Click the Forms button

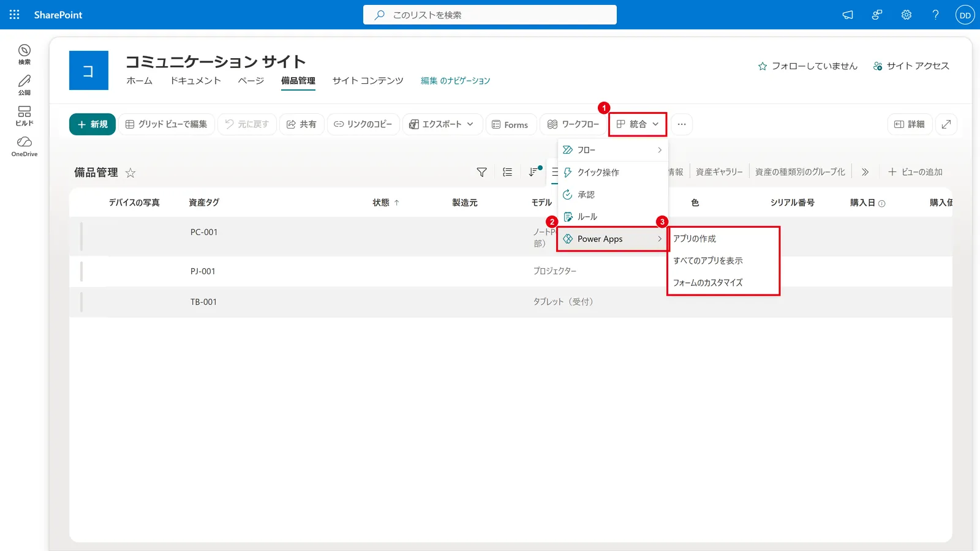tap(510, 124)
